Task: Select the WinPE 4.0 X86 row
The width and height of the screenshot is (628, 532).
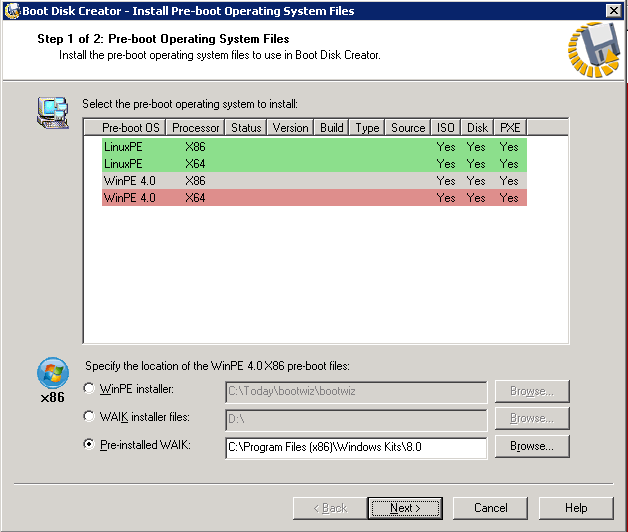Action: (x=314, y=181)
